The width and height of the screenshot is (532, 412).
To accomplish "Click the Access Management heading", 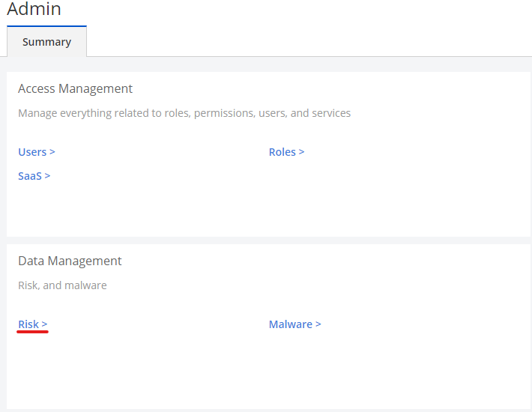I will coord(75,88).
